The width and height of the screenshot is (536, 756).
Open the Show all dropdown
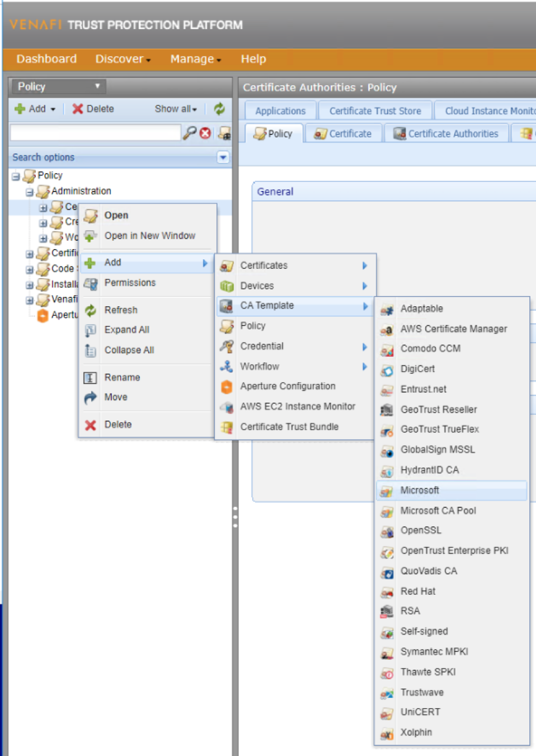coord(176,109)
